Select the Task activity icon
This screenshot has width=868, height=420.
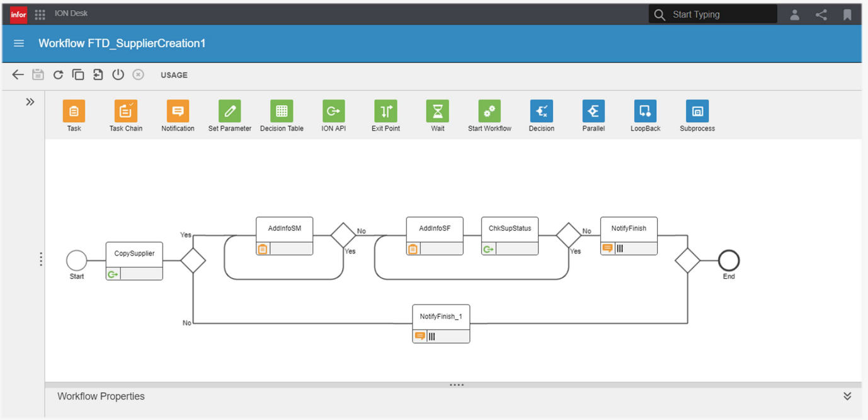74,111
